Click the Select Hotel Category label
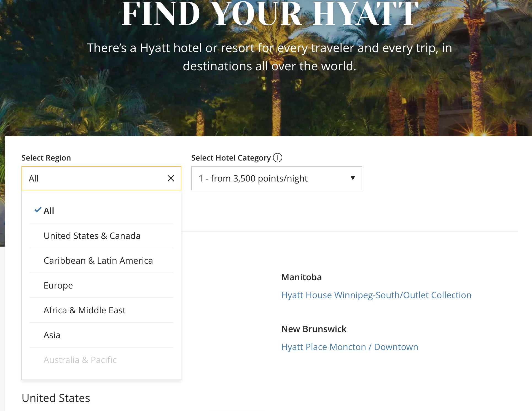532x411 pixels. pos(231,158)
